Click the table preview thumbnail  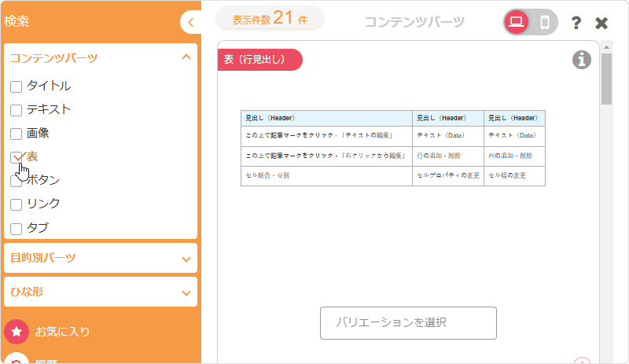392,148
